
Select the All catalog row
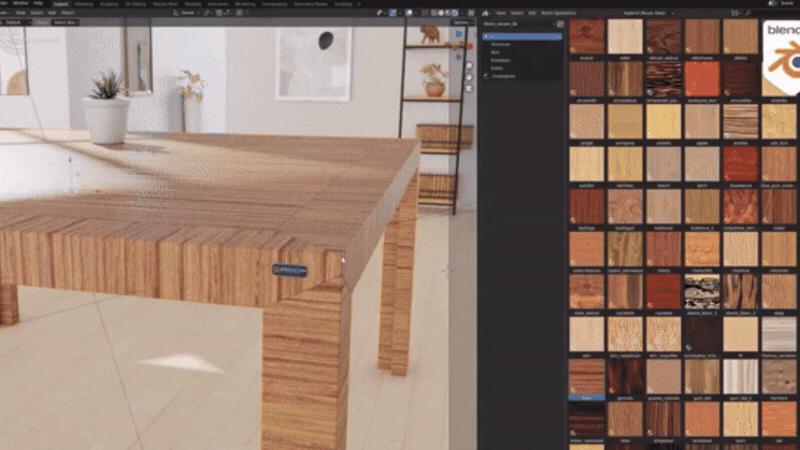[522, 37]
